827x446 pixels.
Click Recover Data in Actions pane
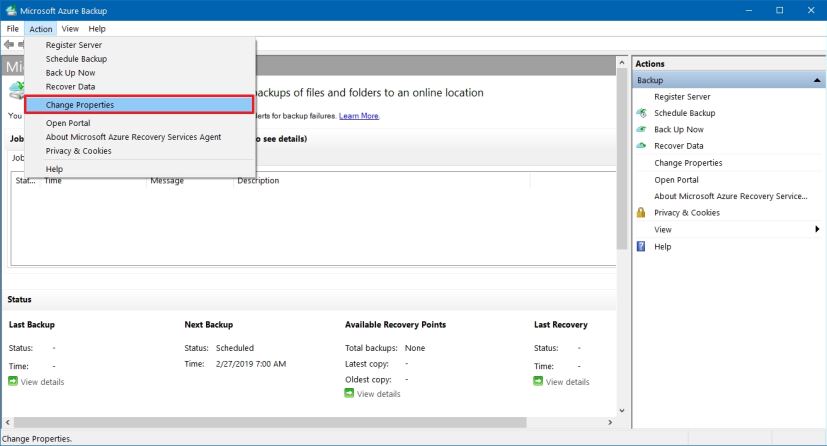(x=679, y=146)
